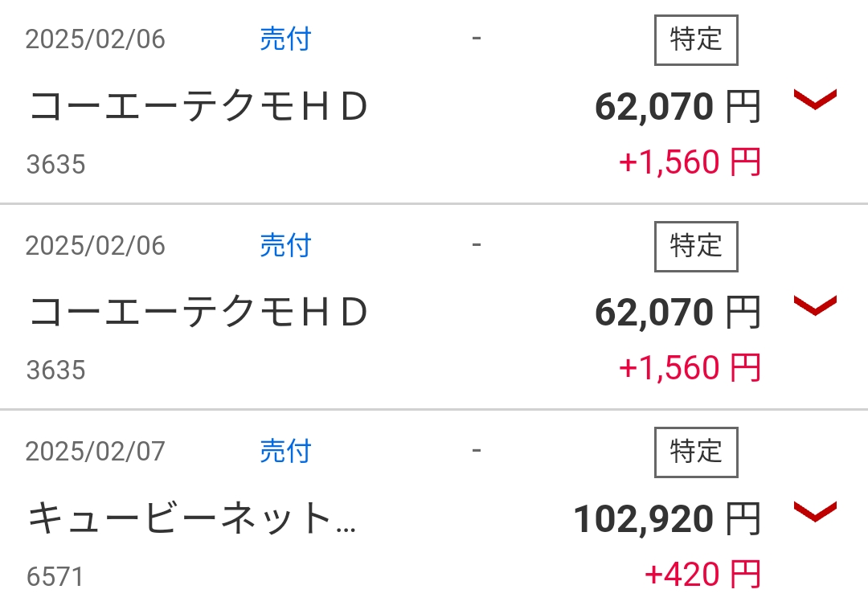This screenshot has height=614, width=868.
Task: Select the middle row's コーエーテクモHD name
Action: pos(198,313)
